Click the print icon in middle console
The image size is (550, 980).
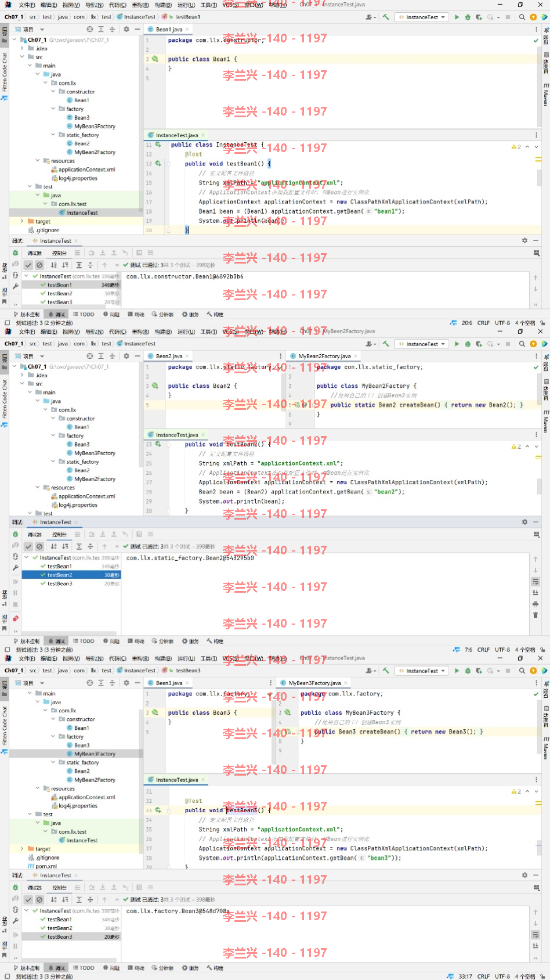point(535,604)
